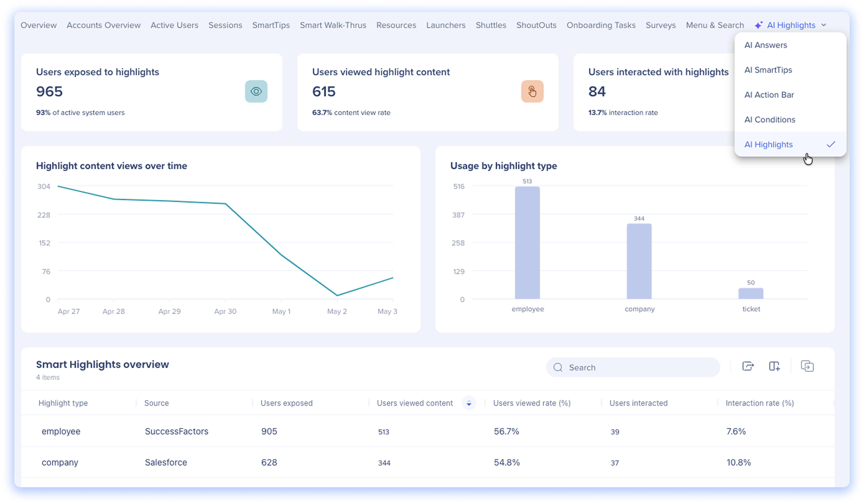Focus the Search field in highlights overview
Image resolution: width=864 pixels, height=504 pixels.
click(x=633, y=367)
